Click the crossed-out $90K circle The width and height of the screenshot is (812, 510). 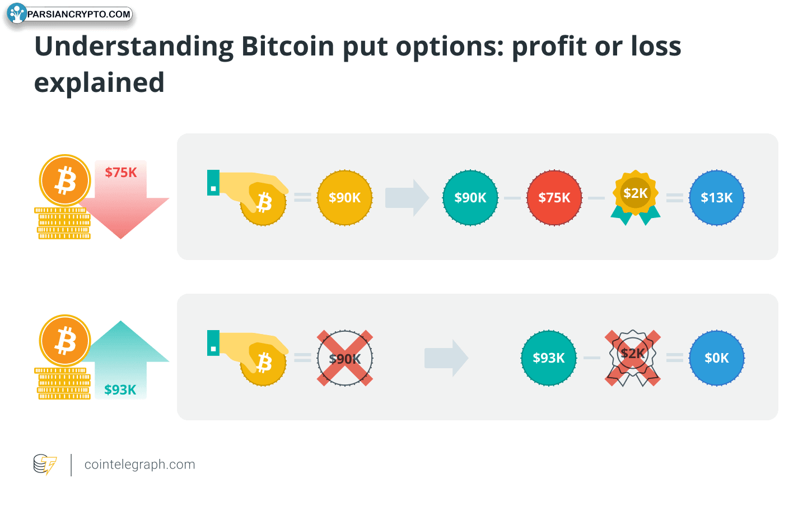[345, 358]
